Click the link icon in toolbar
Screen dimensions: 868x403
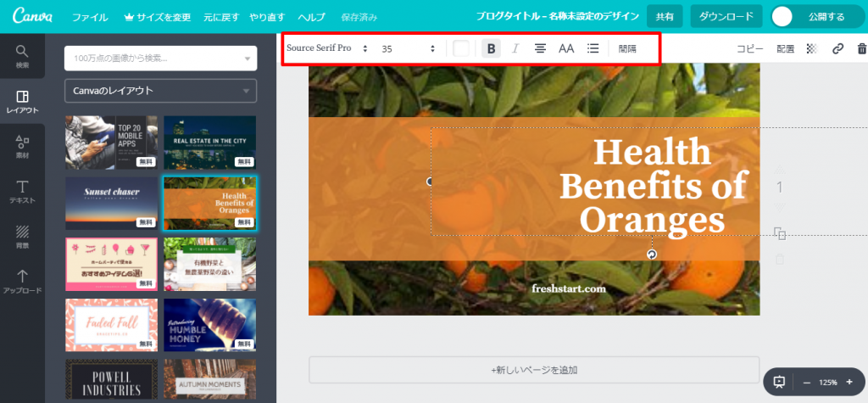click(838, 48)
